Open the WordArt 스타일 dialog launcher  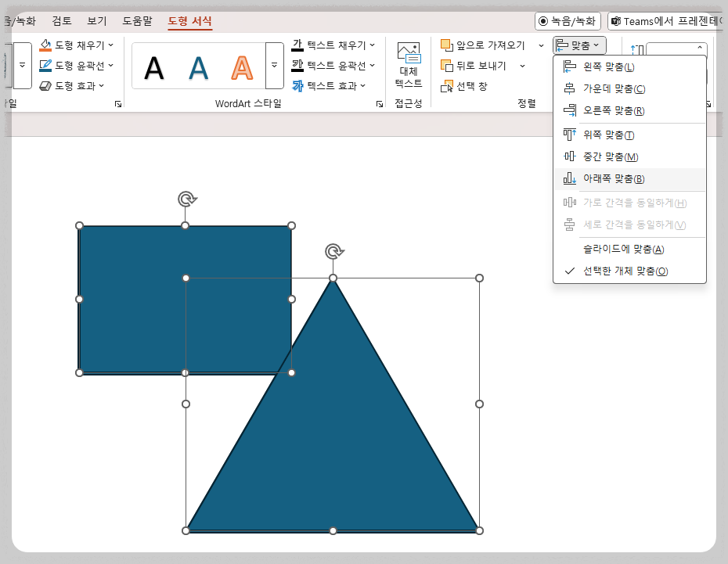coord(380,103)
